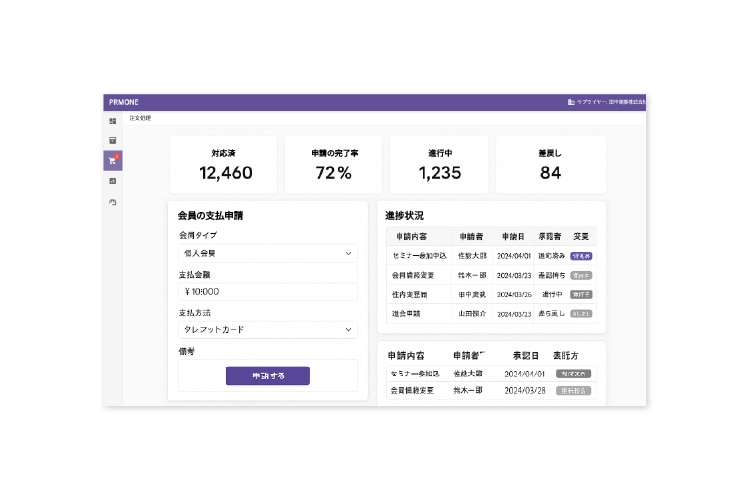Open the 進行中 card showing 1,235
Viewport: 750px width, 500px height.
pos(440,165)
